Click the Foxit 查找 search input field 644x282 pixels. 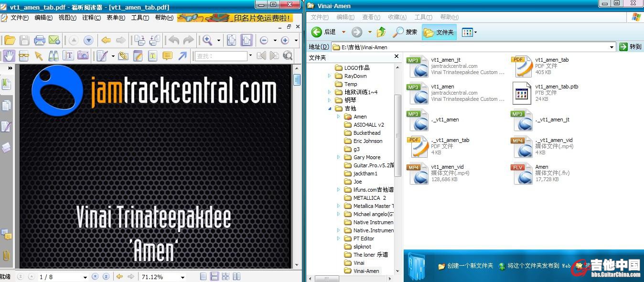pyautogui.click(x=221, y=56)
